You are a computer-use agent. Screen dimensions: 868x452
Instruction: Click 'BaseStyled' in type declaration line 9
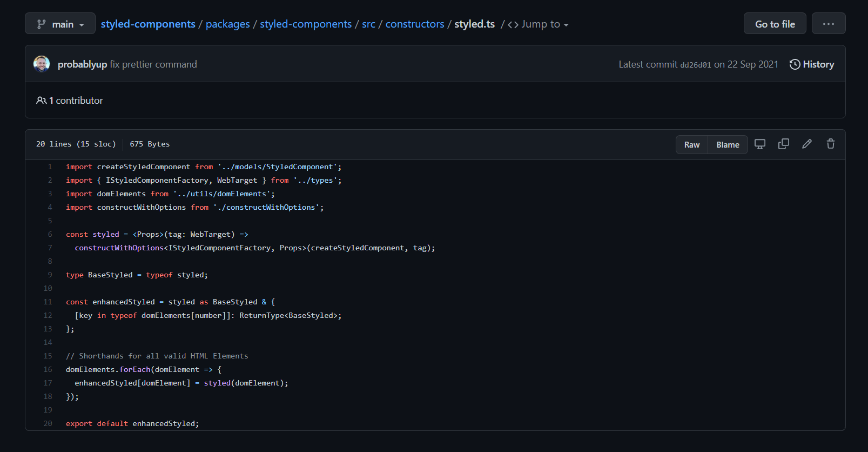(110, 275)
